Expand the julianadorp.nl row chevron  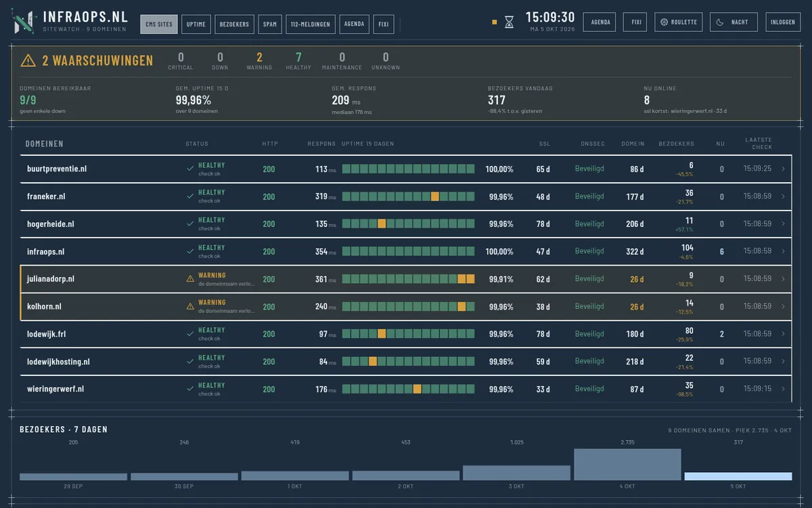pyautogui.click(x=783, y=278)
